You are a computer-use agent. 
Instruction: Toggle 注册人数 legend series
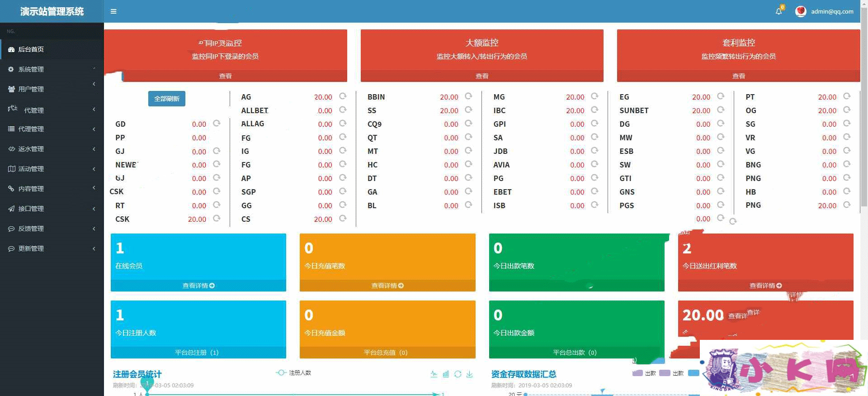click(x=293, y=372)
